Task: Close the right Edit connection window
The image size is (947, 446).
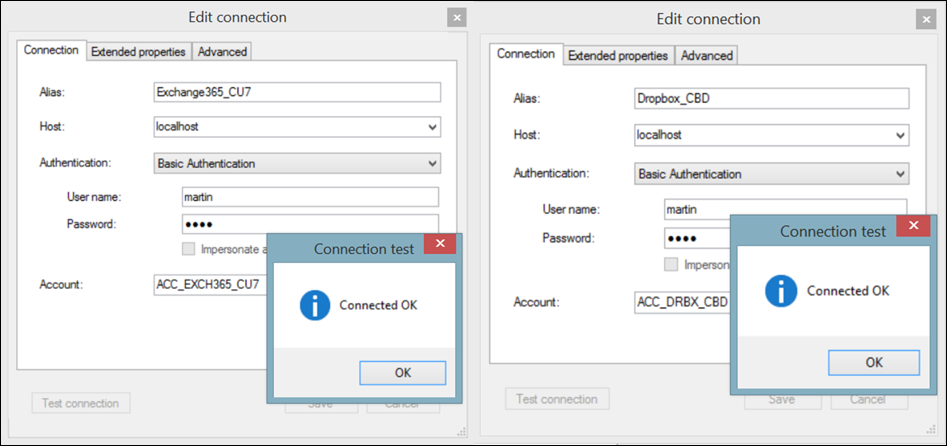Action: [x=926, y=19]
